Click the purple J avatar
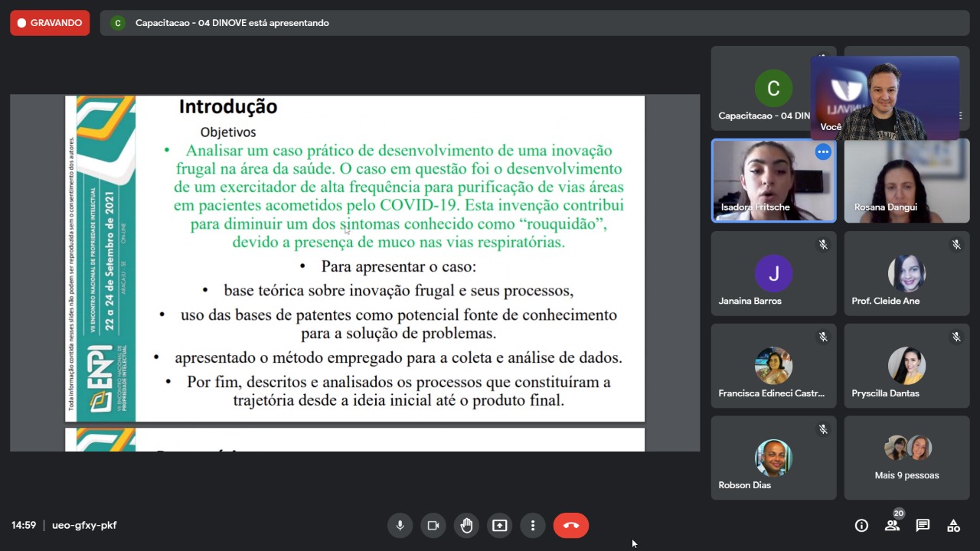Screen dimensions: 980x551 pos(773,273)
